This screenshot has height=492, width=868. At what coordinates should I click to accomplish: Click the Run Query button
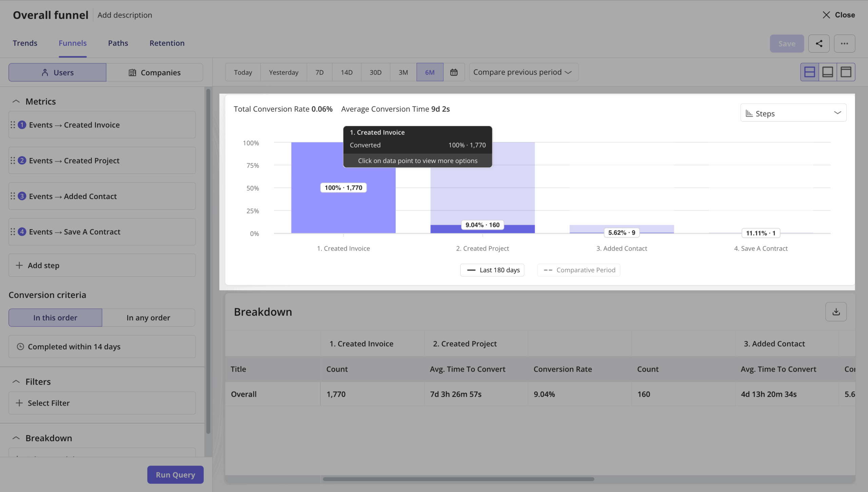pyautogui.click(x=175, y=475)
